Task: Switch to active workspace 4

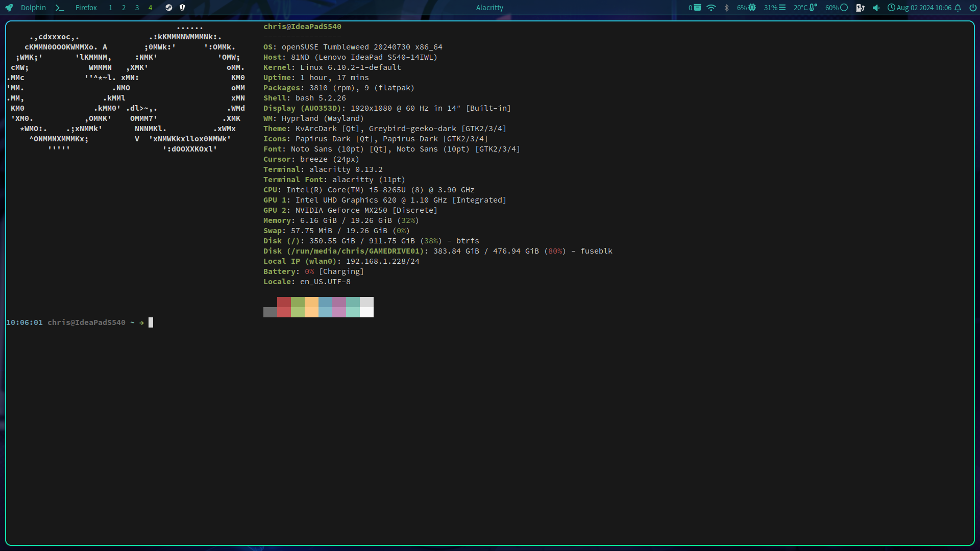Action: pyautogui.click(x=150, y=8)
